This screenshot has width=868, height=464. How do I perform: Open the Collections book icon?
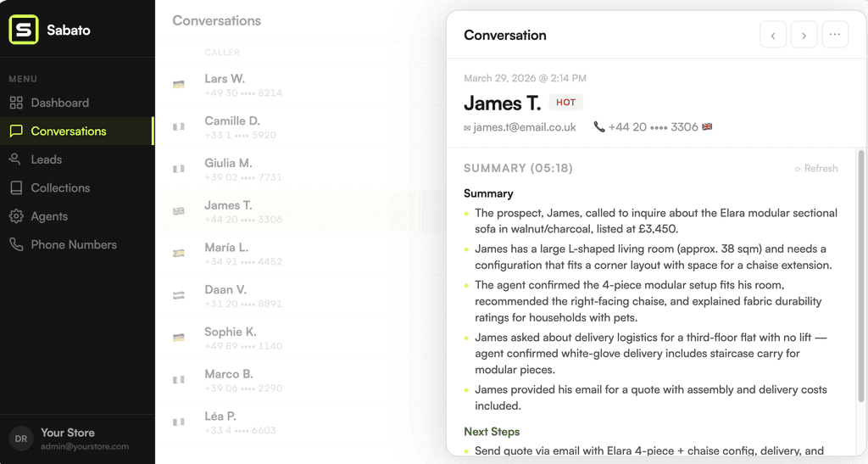pos(16,187)
